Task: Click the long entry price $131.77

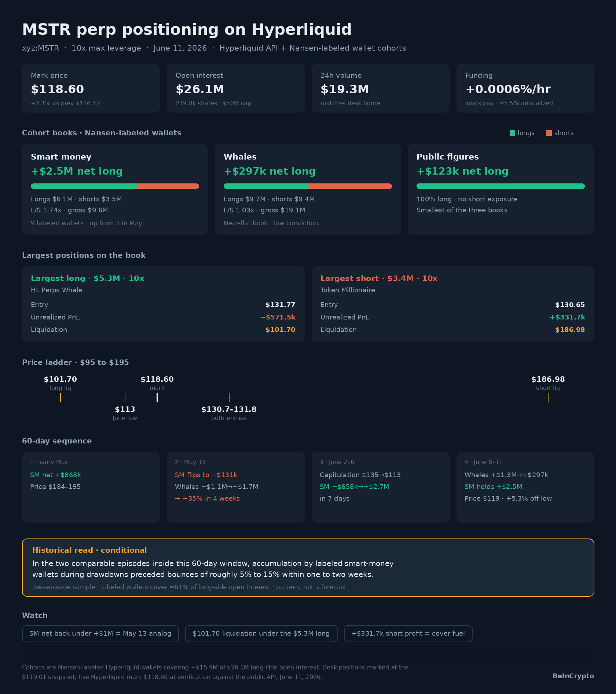Action: coord(280,305)
